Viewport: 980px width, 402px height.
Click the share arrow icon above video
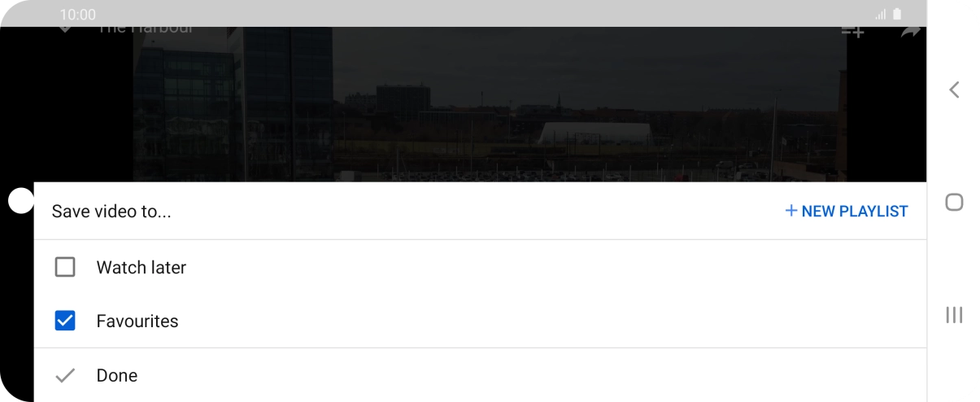click(910, 32)
